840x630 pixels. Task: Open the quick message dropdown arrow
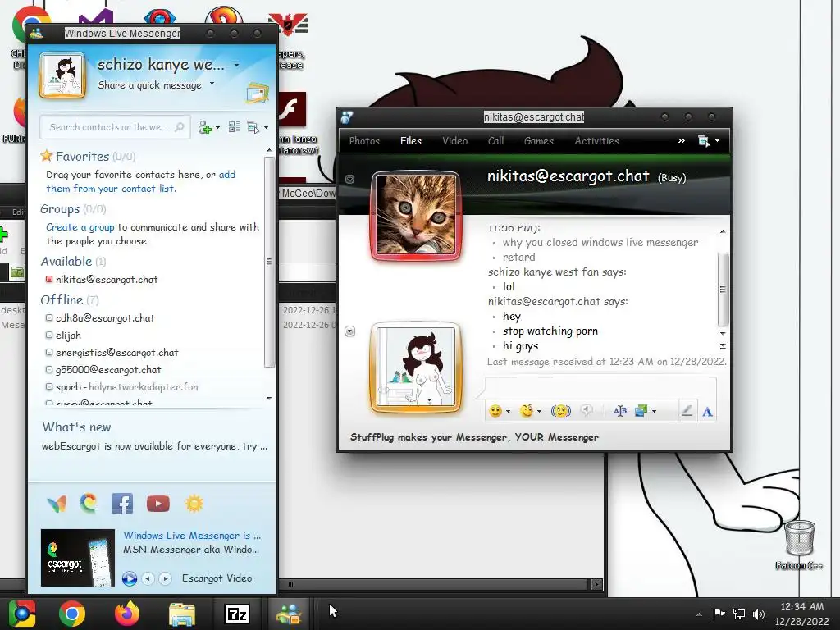coord(212,83)
